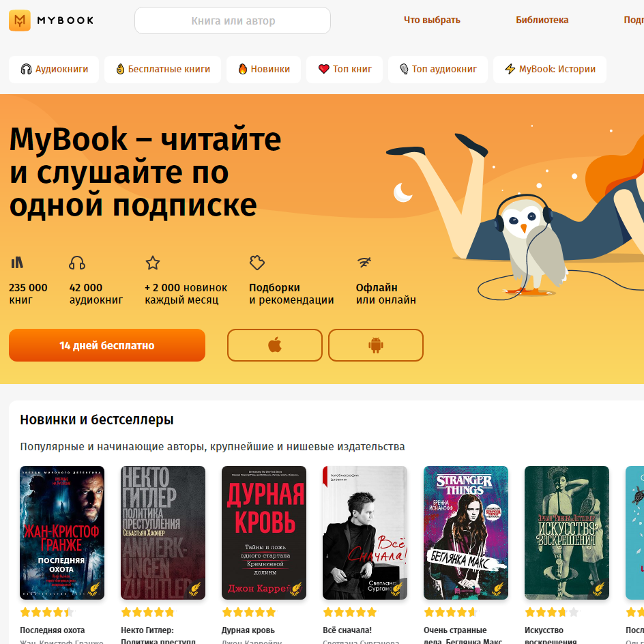Viewport: 644px width, 644px height.
Task: Select Что выбрать in top menu
Action: point(432,20)
